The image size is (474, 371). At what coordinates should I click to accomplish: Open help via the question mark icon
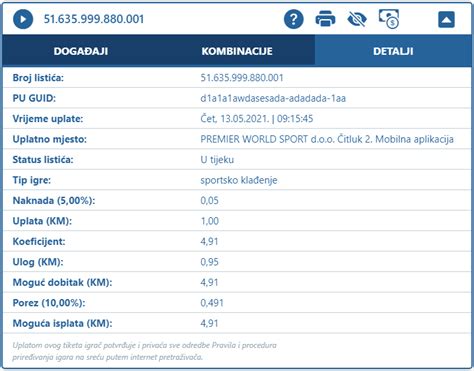click(294, 19)
